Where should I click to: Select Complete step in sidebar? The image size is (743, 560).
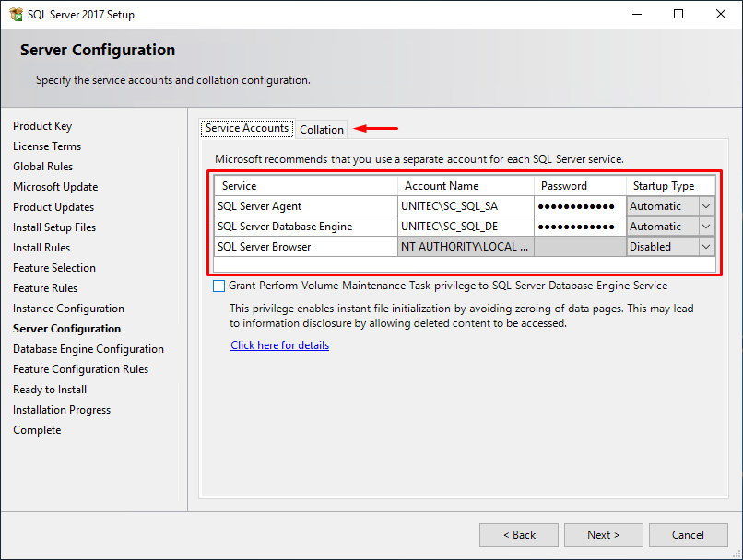pos(37,430)
